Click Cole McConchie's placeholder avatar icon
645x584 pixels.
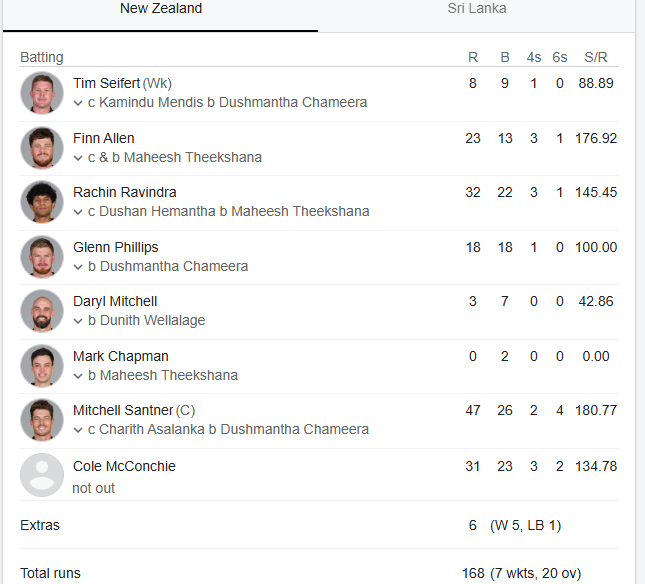42,475
